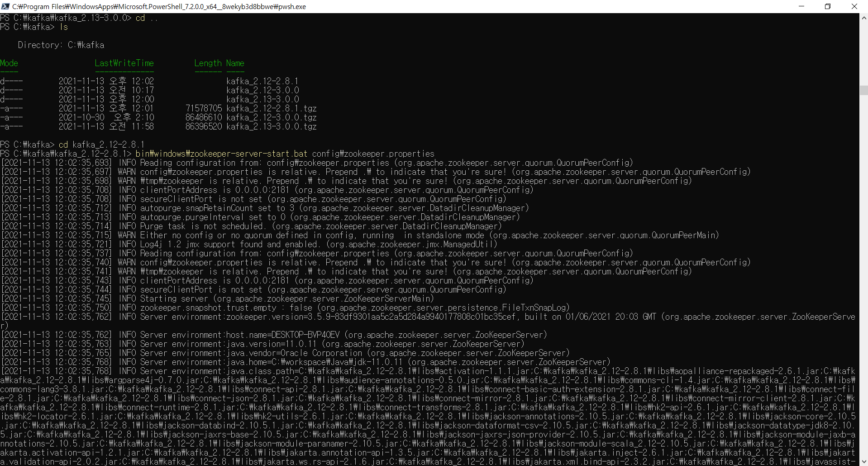This screenshot has width=868, height=466.
Task: Click the vertical scrollbar thumb
Action: tap(863, 90)
